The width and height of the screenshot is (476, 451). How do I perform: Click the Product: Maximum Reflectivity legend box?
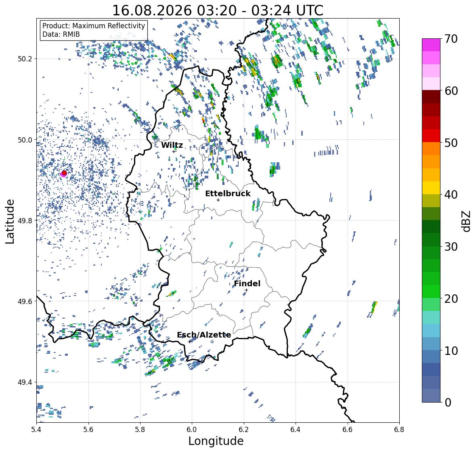tap(94, 30)
